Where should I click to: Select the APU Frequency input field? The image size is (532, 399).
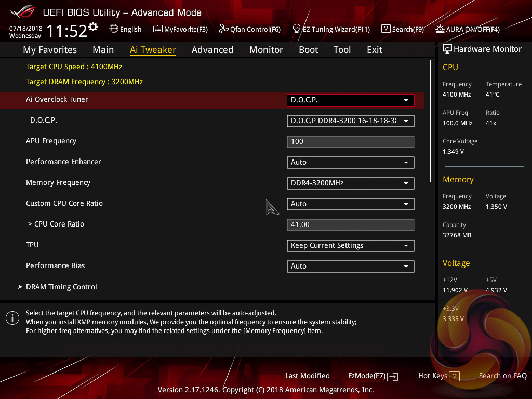pos(351,142)
